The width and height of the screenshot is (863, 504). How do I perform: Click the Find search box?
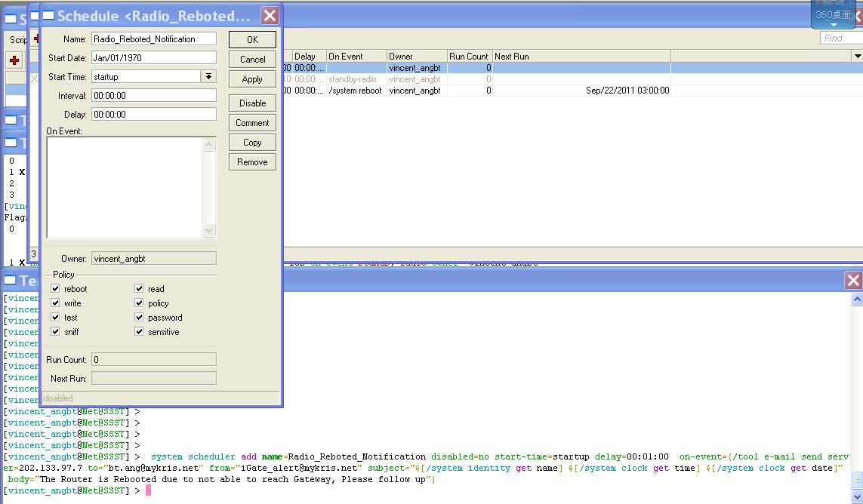coord(841,38)
